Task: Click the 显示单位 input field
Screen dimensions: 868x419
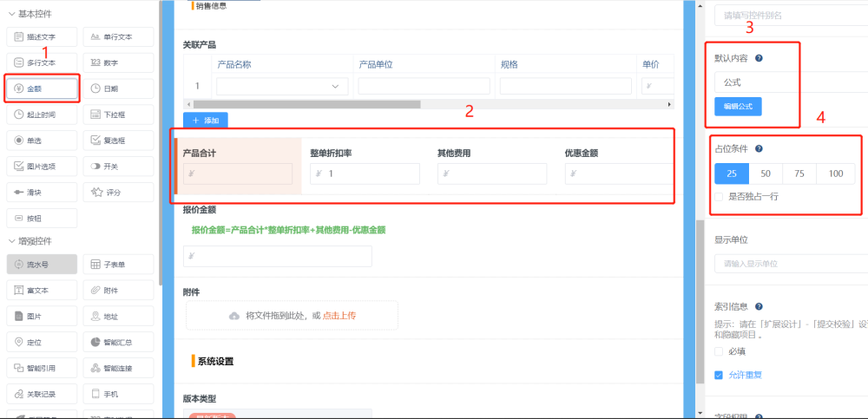Action: [791, 264]
